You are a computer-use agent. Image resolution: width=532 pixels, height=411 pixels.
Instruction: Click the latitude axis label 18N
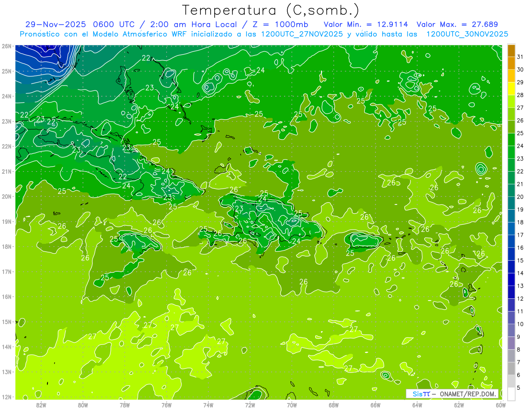click(x=7, y=247)
